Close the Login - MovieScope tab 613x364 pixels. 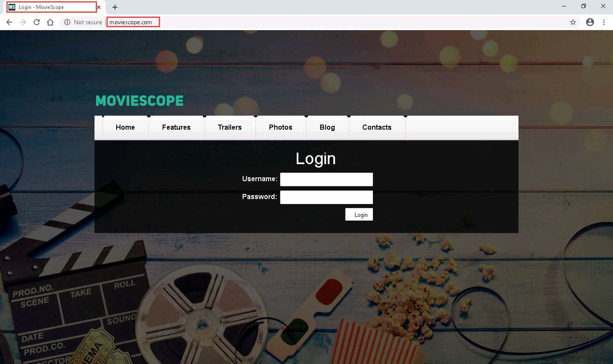(x=99, y=7)
